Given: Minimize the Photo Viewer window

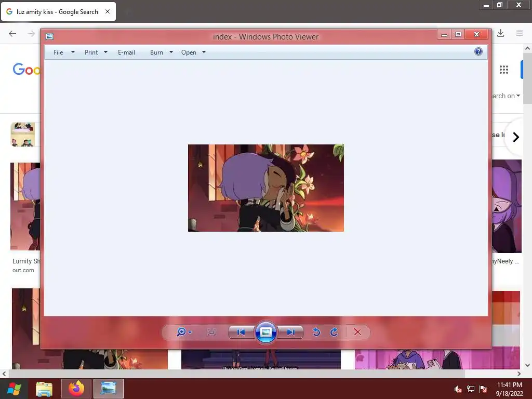Looking at the screenshot, I should 444,34.
